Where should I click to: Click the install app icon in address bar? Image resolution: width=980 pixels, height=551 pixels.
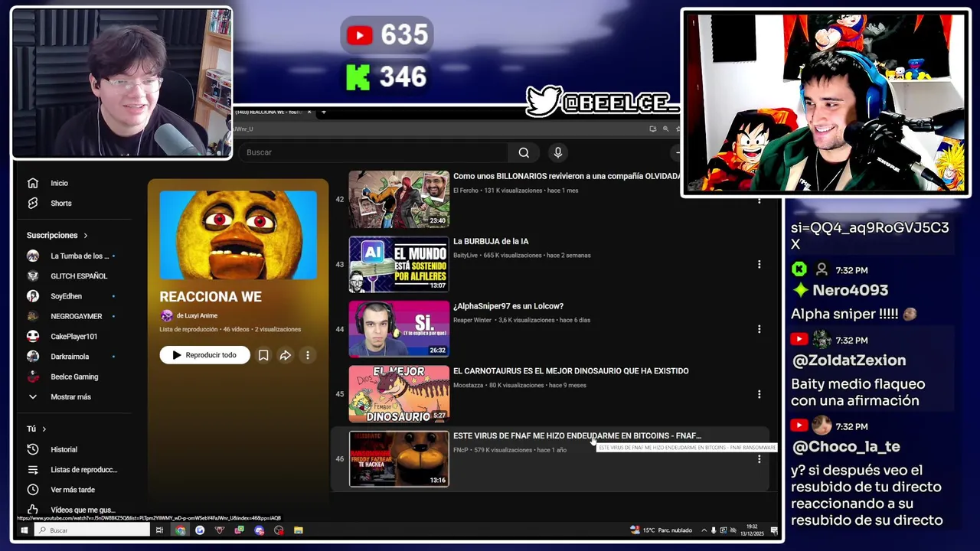tap(652, 129)
